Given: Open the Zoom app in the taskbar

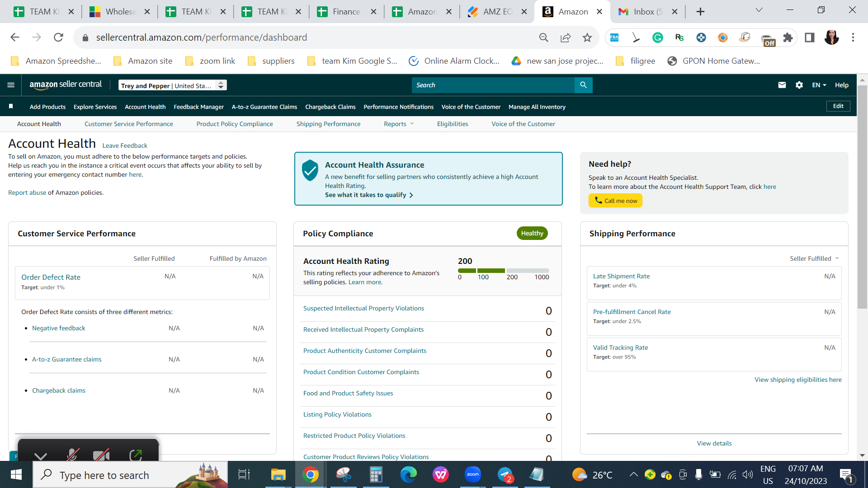Looking at the screenshot, I should 473,475.
